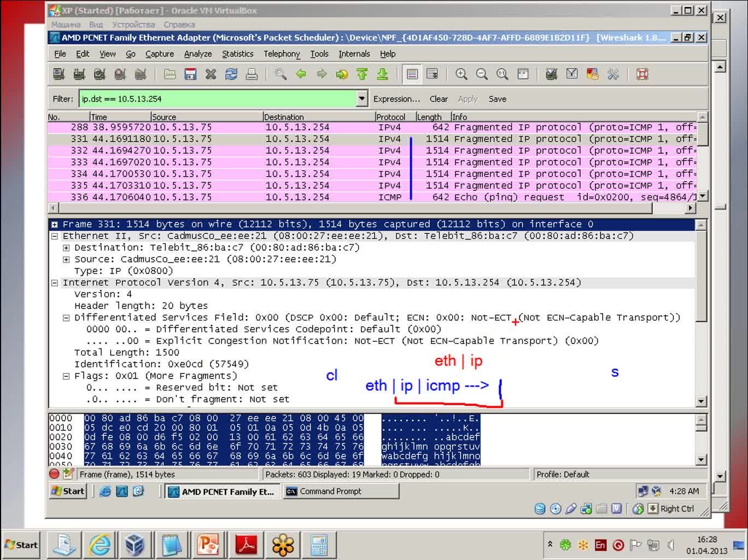Jump to the first packet
Image resolution: width=748 pixels, height=560 pixels.
pos(362,74)
